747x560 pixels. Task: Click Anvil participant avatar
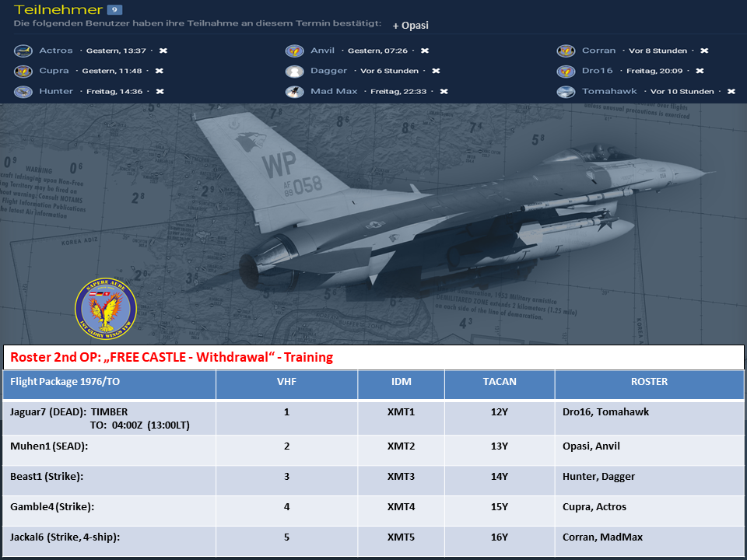pos(294,51)
